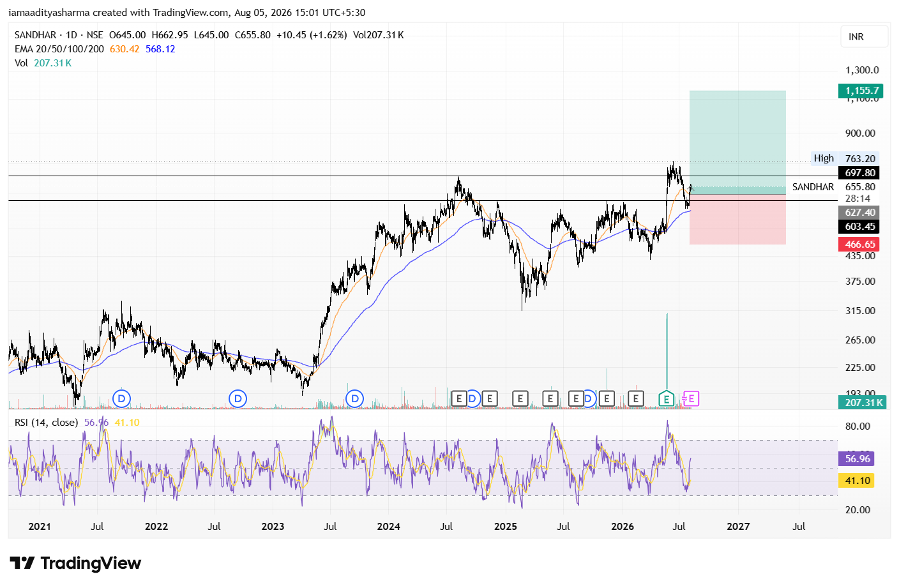The height and width of the screenshot is (588, 899).
Task: Click the 2025 label on the time axis
Action: click(x=506, y=527)
